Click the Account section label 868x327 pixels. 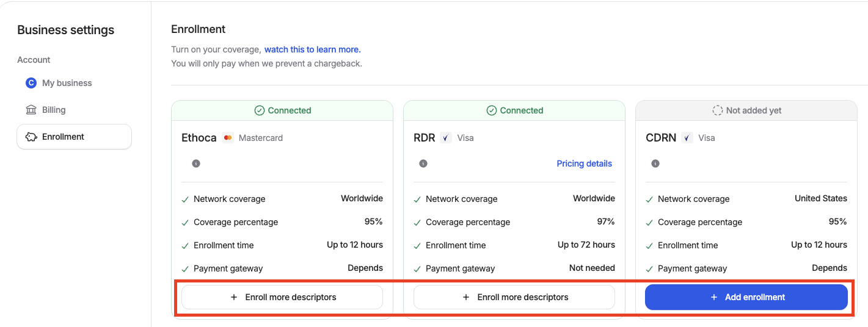(x=34, y=60)
